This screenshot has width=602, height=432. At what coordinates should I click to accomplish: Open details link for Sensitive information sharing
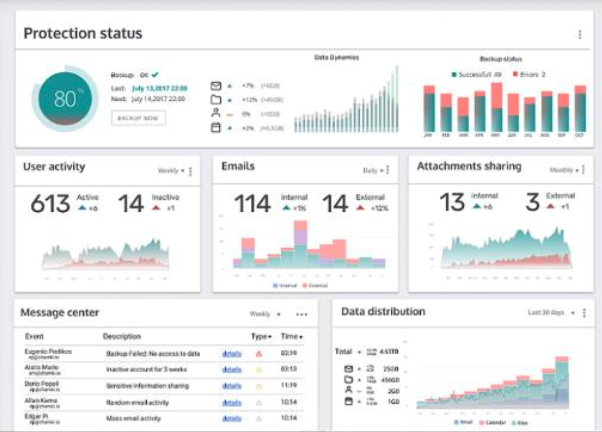pos(232,386)
